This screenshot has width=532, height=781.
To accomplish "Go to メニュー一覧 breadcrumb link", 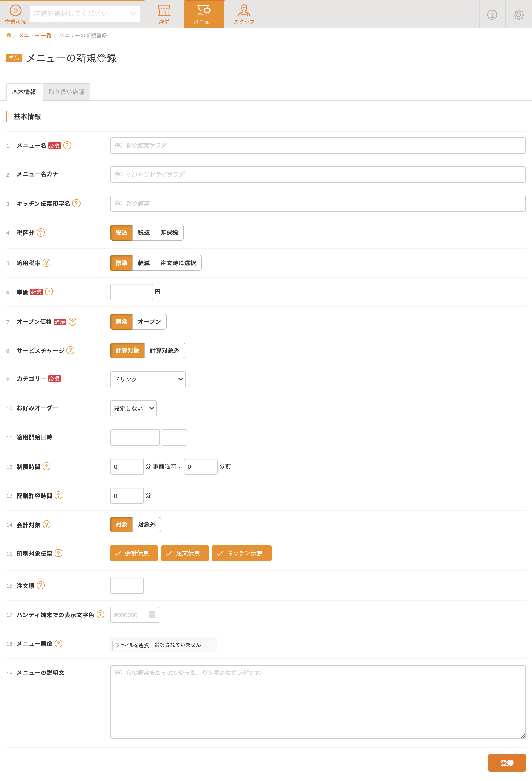I will pyautogui.click(x=35, y=35).
